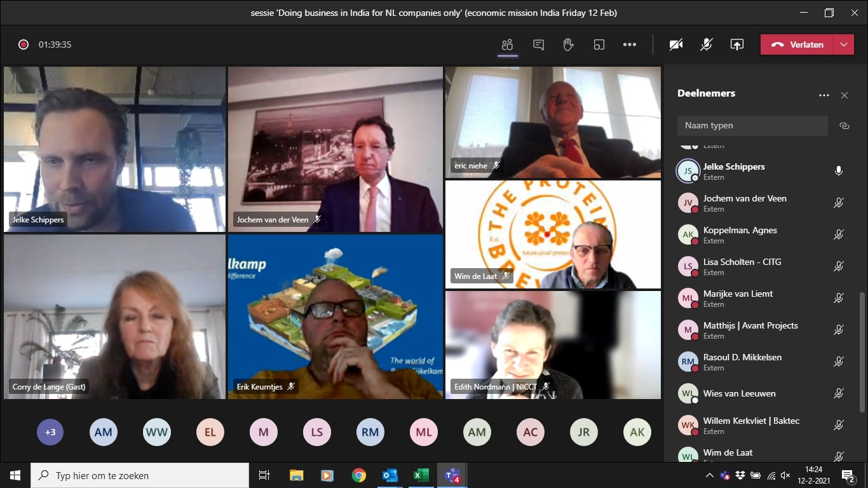Open the show participants icon
Screen dimensions: 868x488
[507, 44]
